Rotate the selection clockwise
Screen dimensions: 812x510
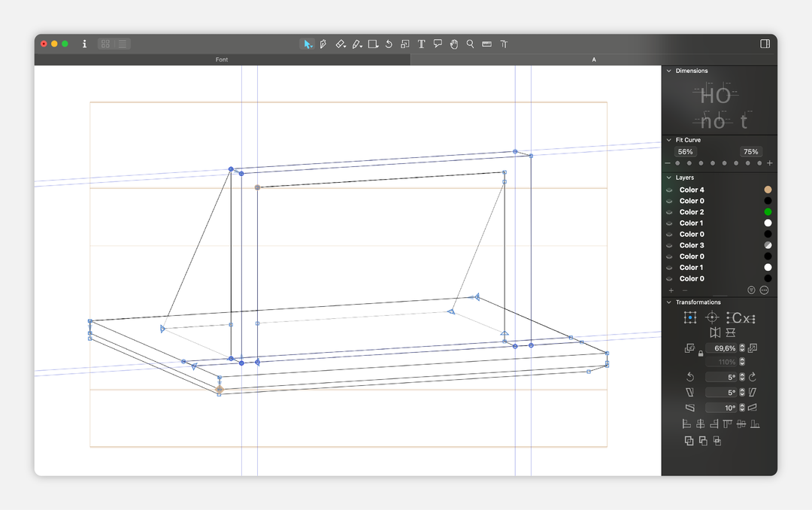pos(753,378)
